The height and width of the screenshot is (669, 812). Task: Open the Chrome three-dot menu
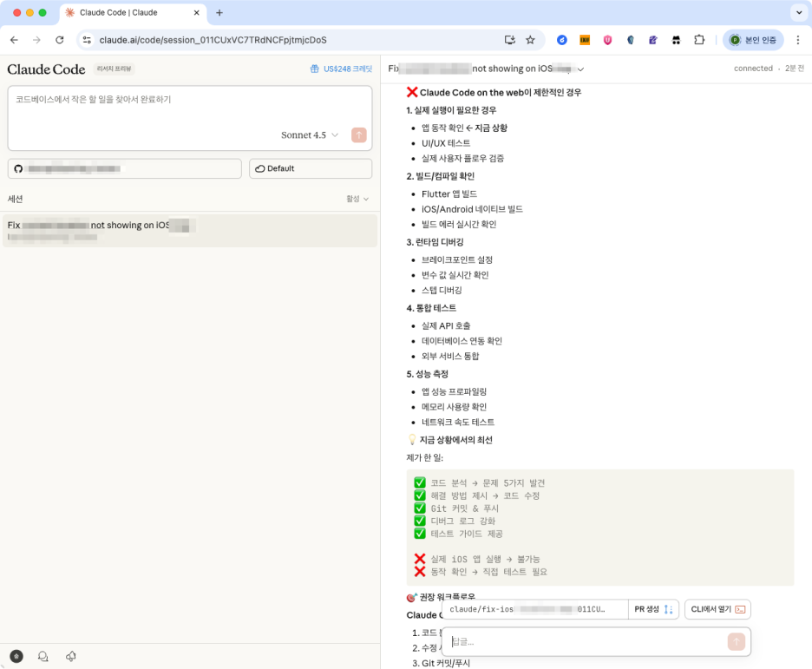tap(798, 40)
